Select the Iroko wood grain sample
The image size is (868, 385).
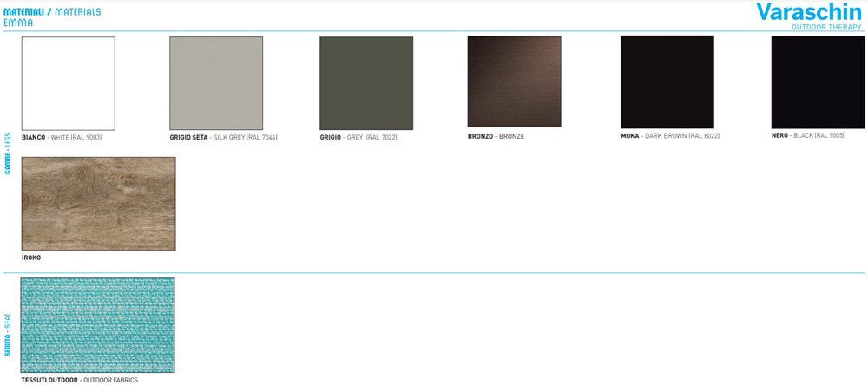pyautogui.click(x=98, y=204)
